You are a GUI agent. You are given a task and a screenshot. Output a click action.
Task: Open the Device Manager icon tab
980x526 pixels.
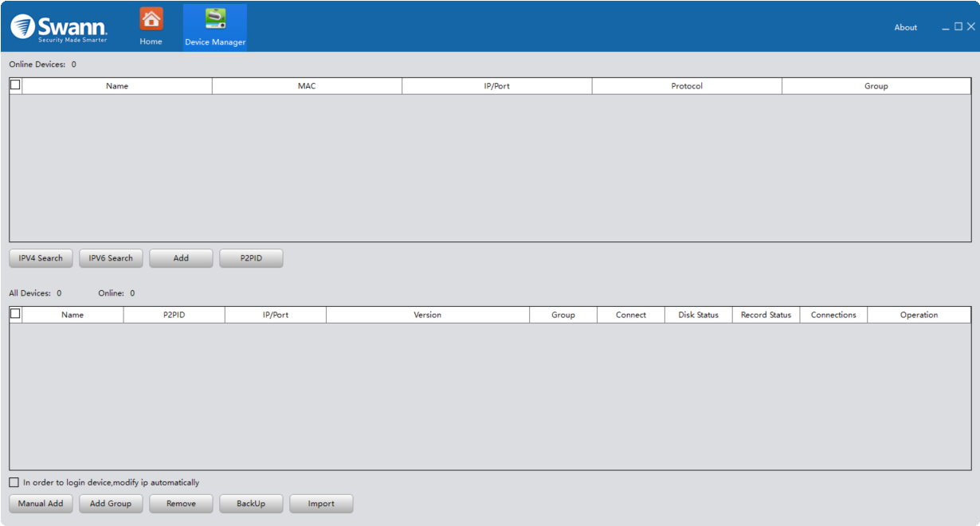(x=215, y=19)
